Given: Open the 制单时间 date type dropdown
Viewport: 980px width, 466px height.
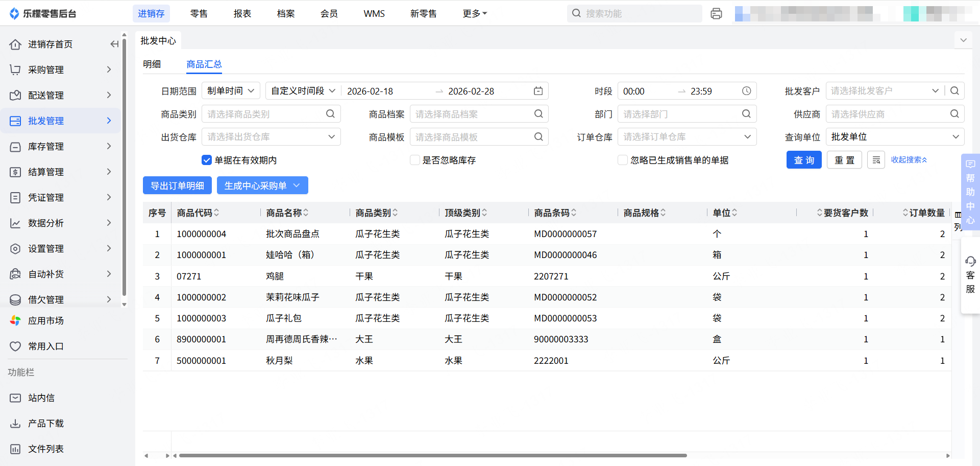Looking at the screenshot, I should (x=231, y=91).
